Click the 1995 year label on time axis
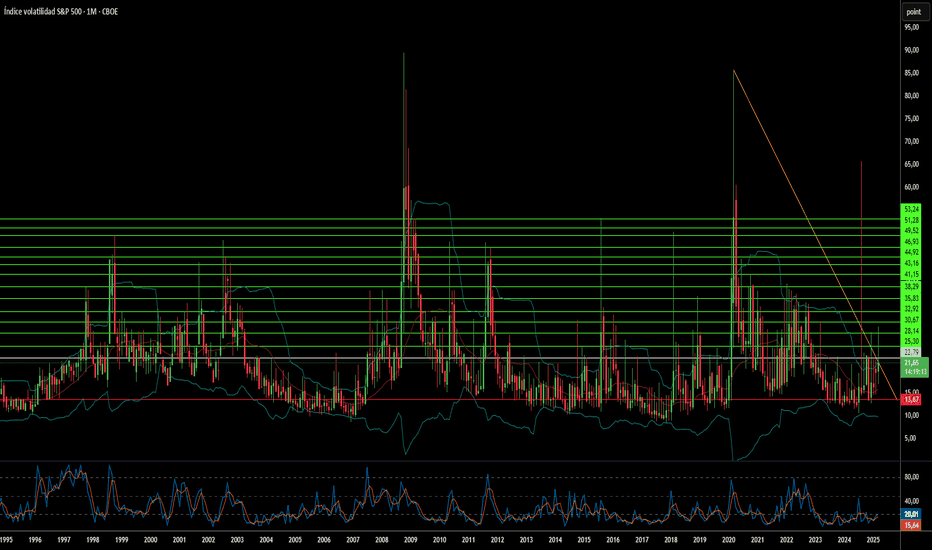This screenshot has width=932, height=550. 7,540
